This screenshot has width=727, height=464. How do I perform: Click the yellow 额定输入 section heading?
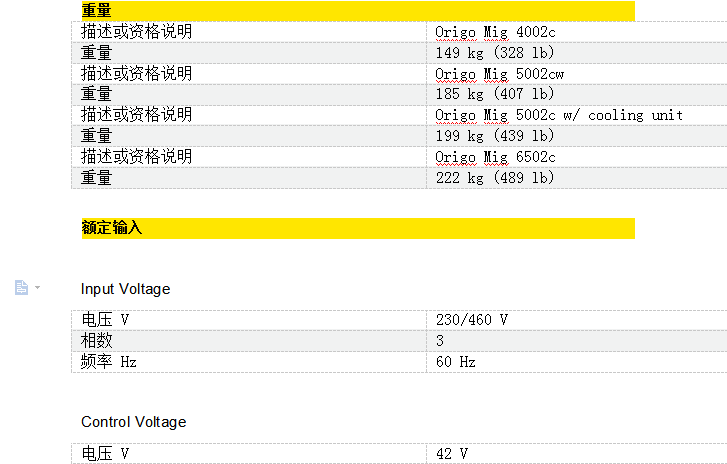click(x=112, y=228)
